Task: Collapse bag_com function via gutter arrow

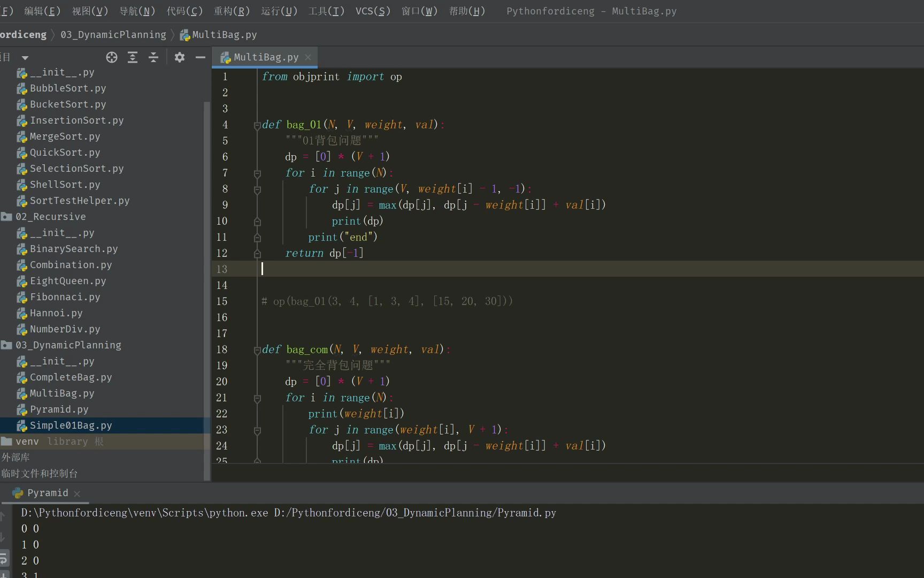Action: tap(257, 349)
